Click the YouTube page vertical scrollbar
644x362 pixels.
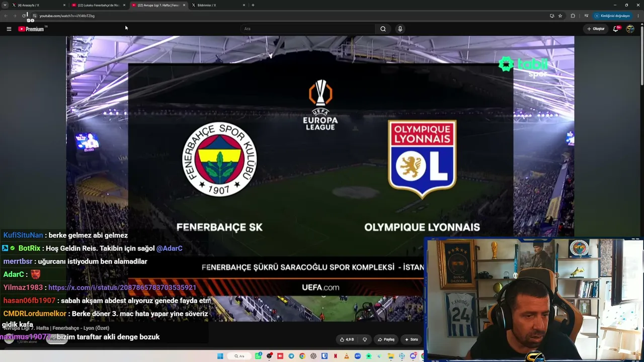pos(642,55)
